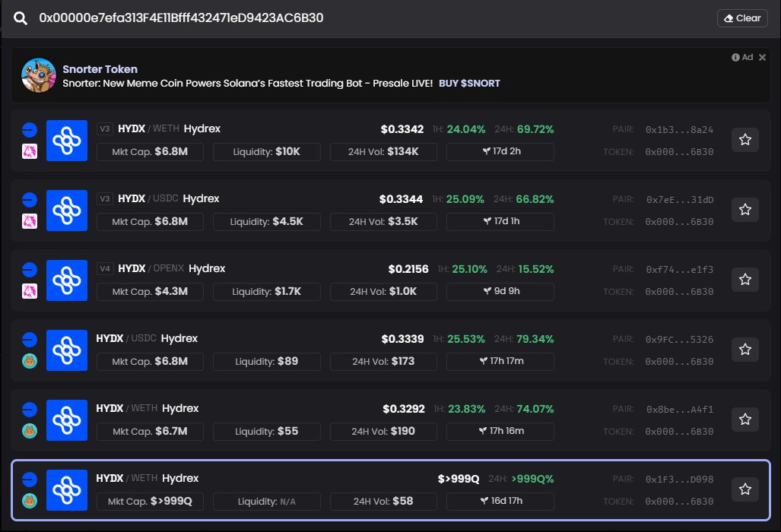Click the price $0.3344

point(401,199)
